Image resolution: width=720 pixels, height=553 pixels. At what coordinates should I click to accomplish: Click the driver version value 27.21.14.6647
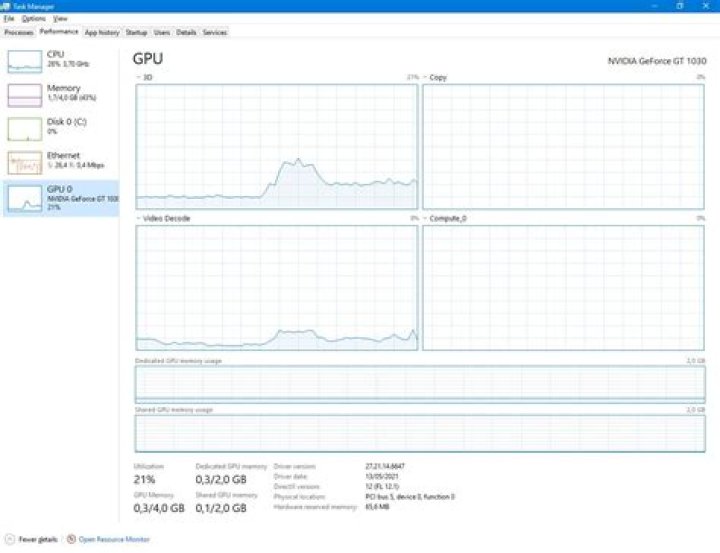click(385, 466)
